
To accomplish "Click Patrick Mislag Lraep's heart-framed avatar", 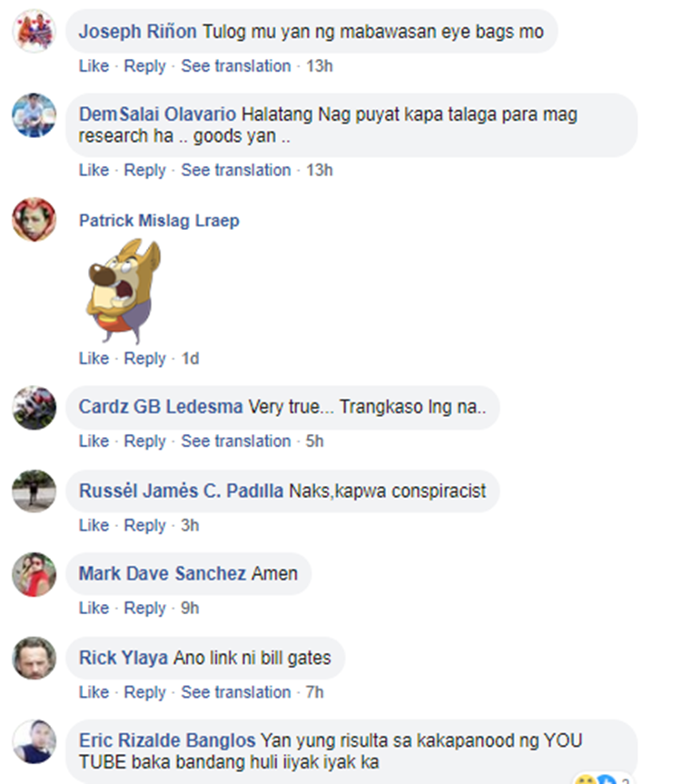I will click(34, 220).
